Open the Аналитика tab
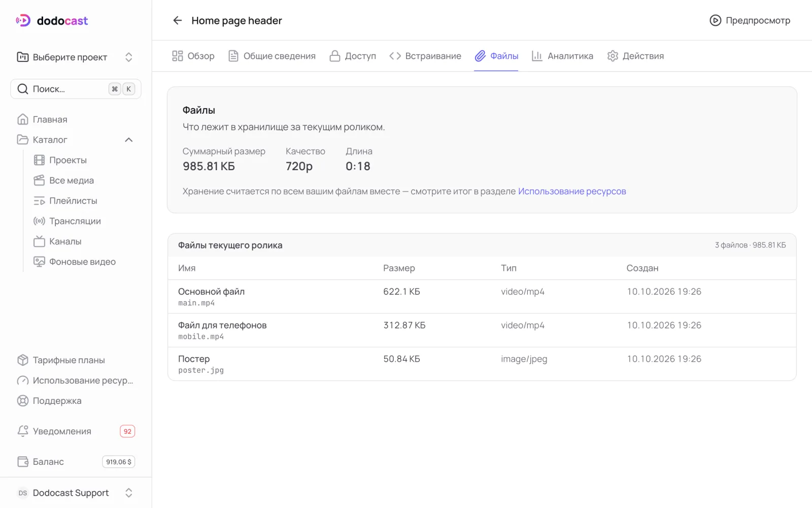The image size is (812, 508). tap(562, 56)
